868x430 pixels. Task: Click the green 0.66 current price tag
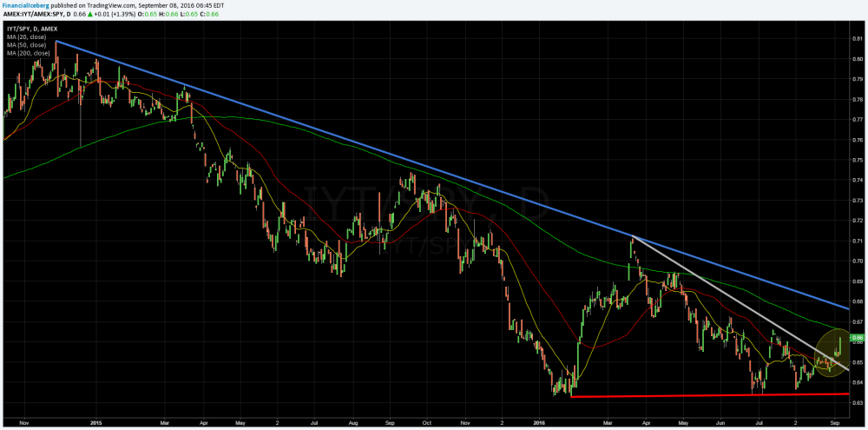[857, 337]
